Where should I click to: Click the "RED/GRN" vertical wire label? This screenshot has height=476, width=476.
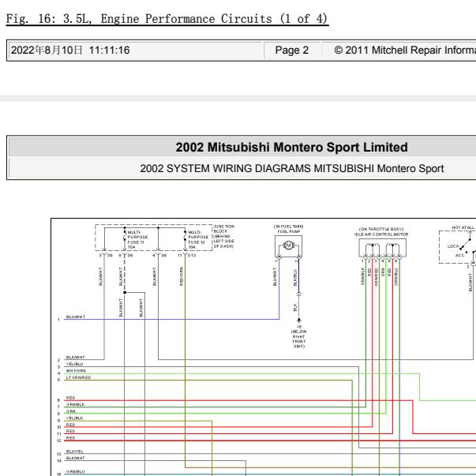[x=182, y=276]
